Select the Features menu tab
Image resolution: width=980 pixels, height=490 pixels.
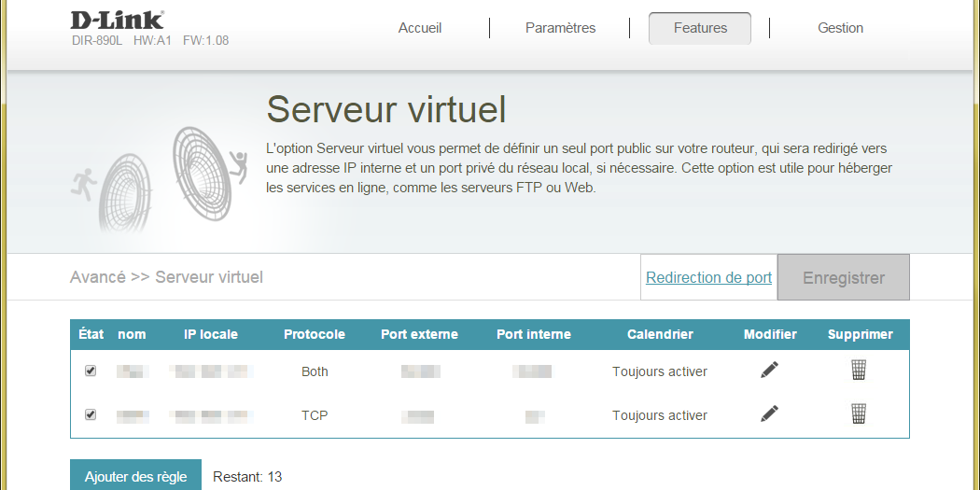click(700, 28)
